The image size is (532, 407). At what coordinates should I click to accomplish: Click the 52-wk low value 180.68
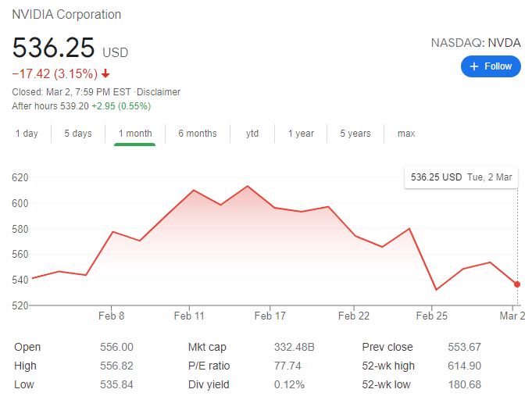tap(465, 384)
